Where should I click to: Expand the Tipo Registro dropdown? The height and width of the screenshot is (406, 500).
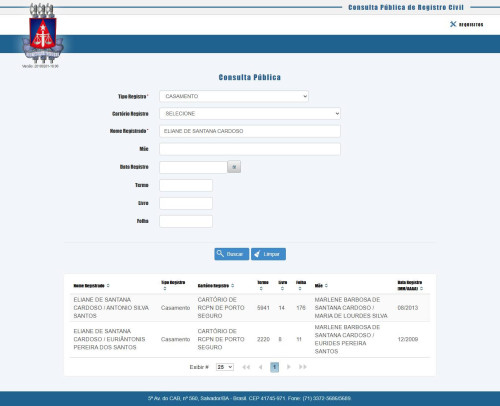(x=234, y=96)
